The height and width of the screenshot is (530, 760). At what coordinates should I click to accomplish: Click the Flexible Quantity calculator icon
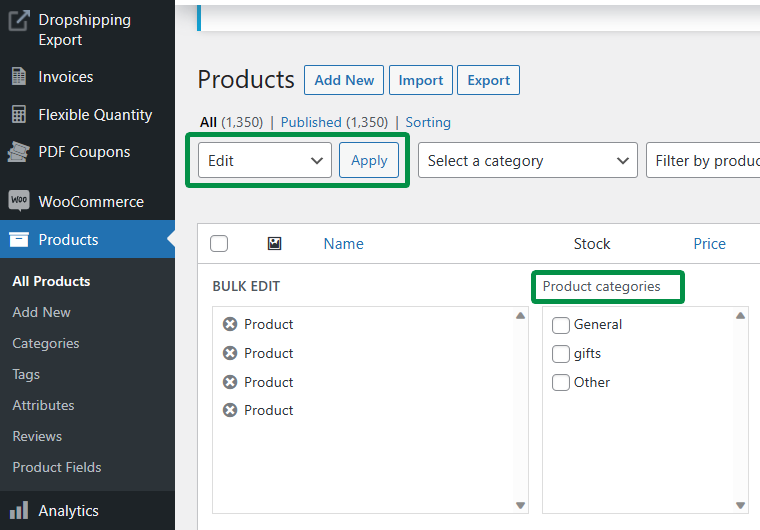18,115
